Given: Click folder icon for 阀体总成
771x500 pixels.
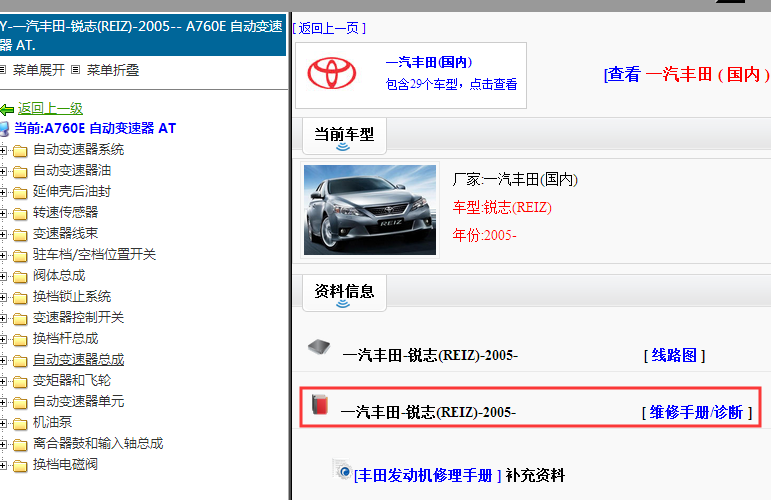Looking at the screenshot, I should click(x=20, y=277).
